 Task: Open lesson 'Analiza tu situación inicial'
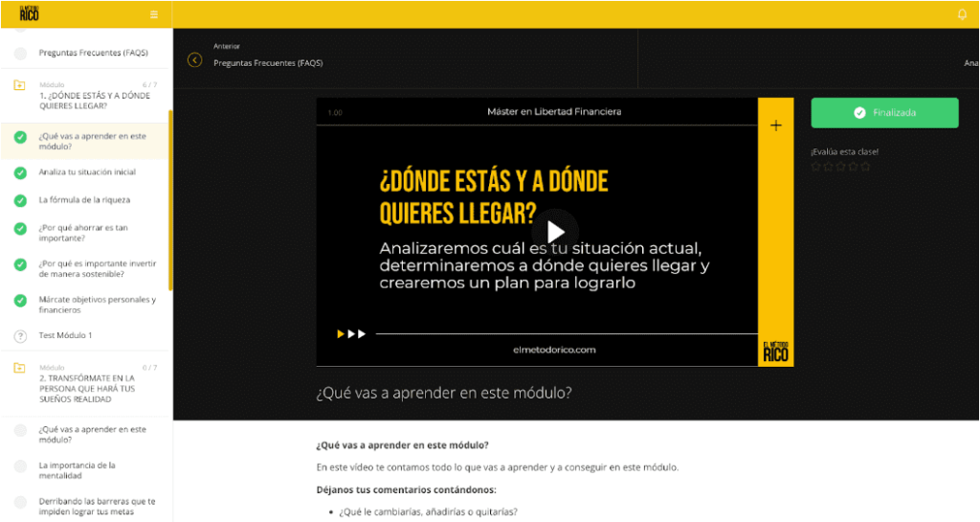87,171
